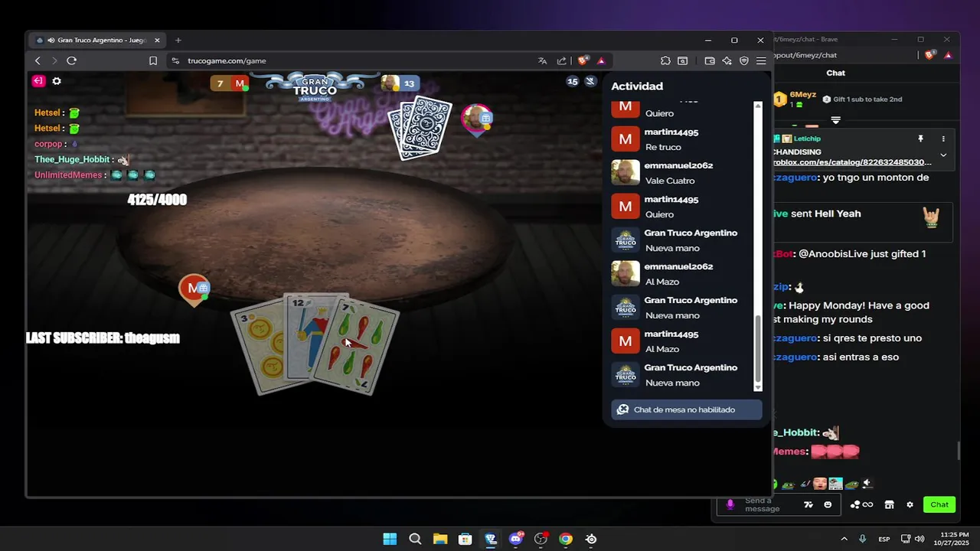Screen dimensions: 980x551
Task: Open pinned message three-dot options
Action: (x=943, y=139)
